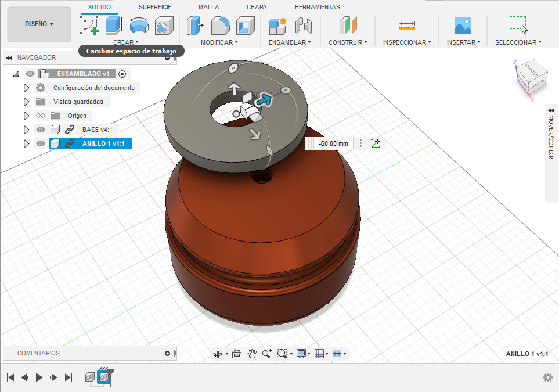Switch to the CHAPA tab
The height and width of the screenshot is (392, 559).
click(x=257, y=7)
